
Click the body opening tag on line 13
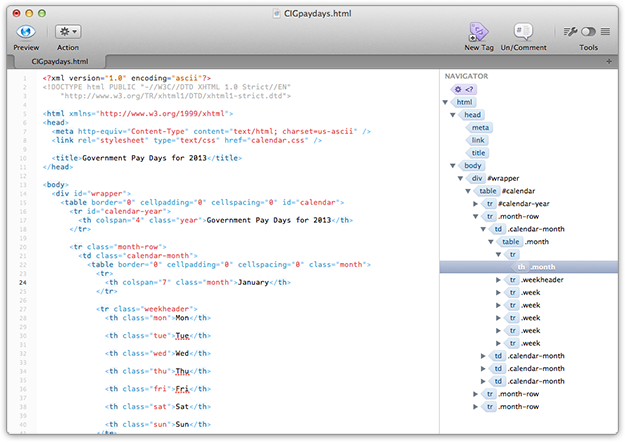(x=56, y=185)
